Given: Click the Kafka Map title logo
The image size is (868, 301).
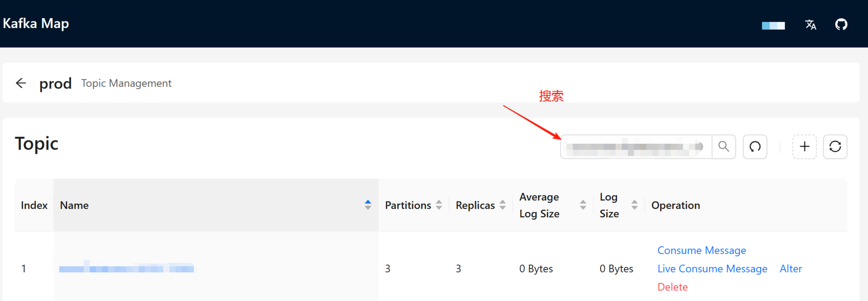Looking at the screenshot, I should coord(36,23).
